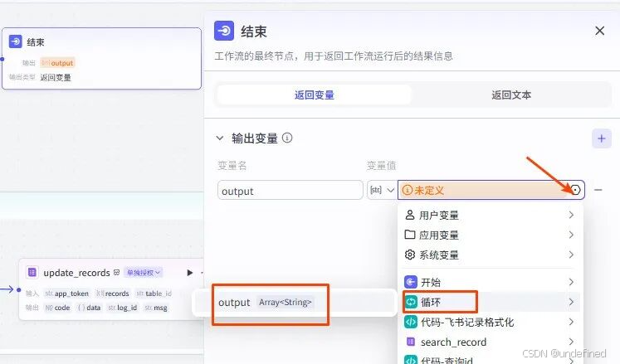
Task: Click the 开始 start node icon
Action: [411, 282]
